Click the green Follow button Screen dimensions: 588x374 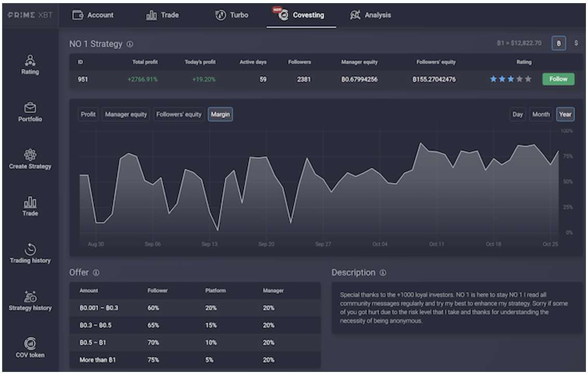[x=558, y=79]
